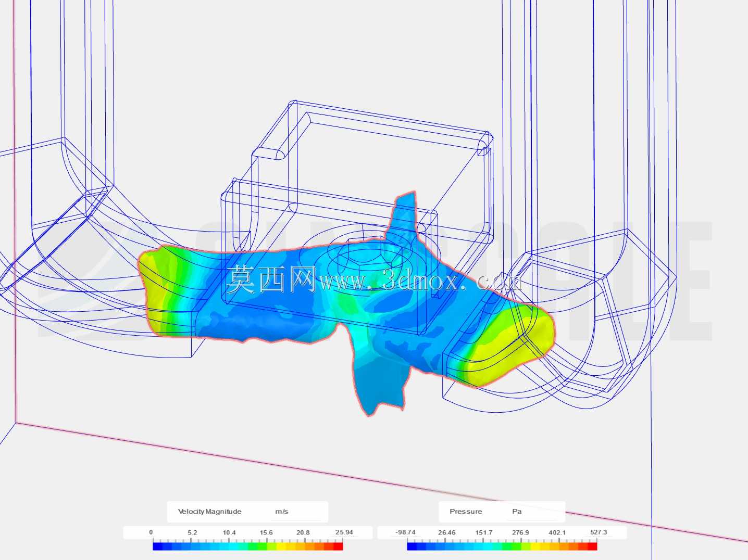Image resolution: width=748 pixels, height=560 pixels.
Task: Click the velocity magnitude color bar
Action: 248,545
